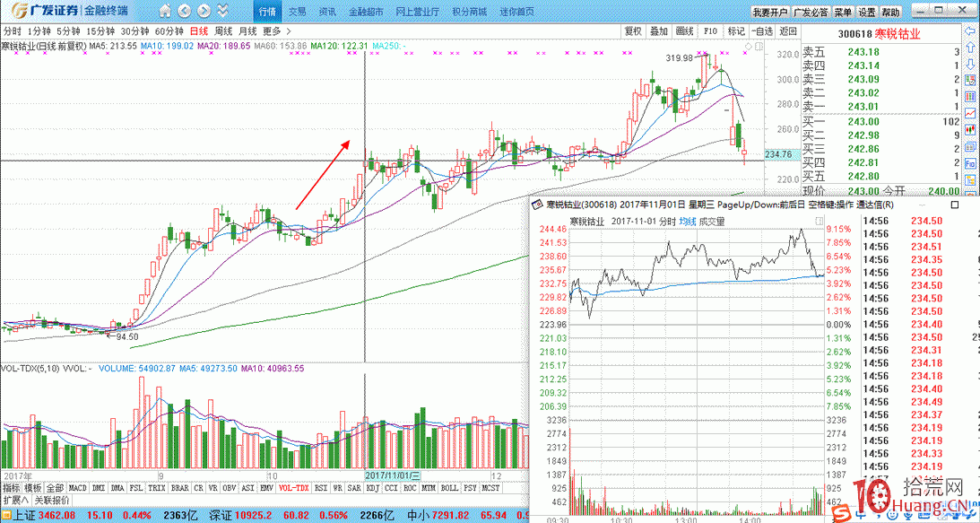980x523 pixels.
Task: Switch indicator to OBV
Action: pos(230,488)
